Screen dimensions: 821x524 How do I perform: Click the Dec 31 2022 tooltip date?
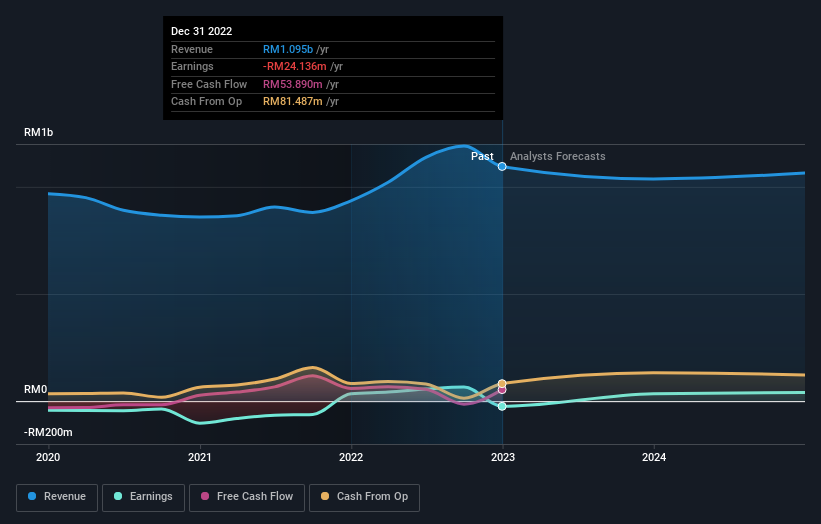202,31
